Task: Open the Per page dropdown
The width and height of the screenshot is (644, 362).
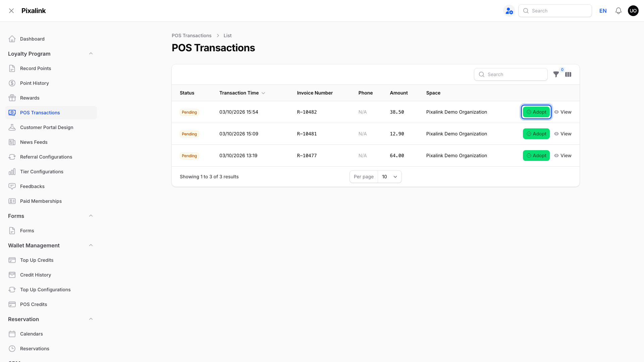Action: [x=389, y=177]
